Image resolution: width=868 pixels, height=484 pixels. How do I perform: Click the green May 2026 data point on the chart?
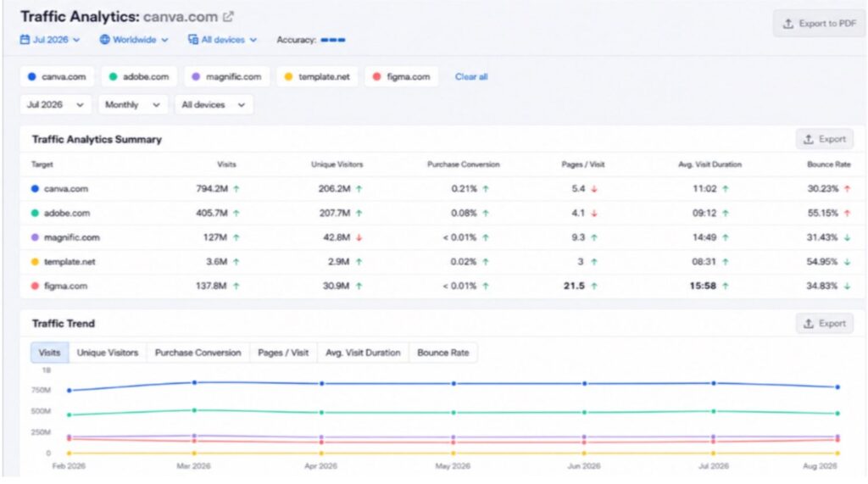click(x=453, y=413)
